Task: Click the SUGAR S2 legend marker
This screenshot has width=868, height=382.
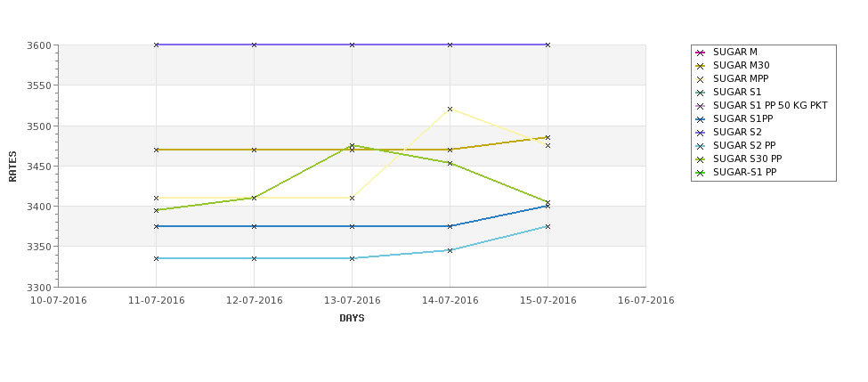Action: point(701,133)
